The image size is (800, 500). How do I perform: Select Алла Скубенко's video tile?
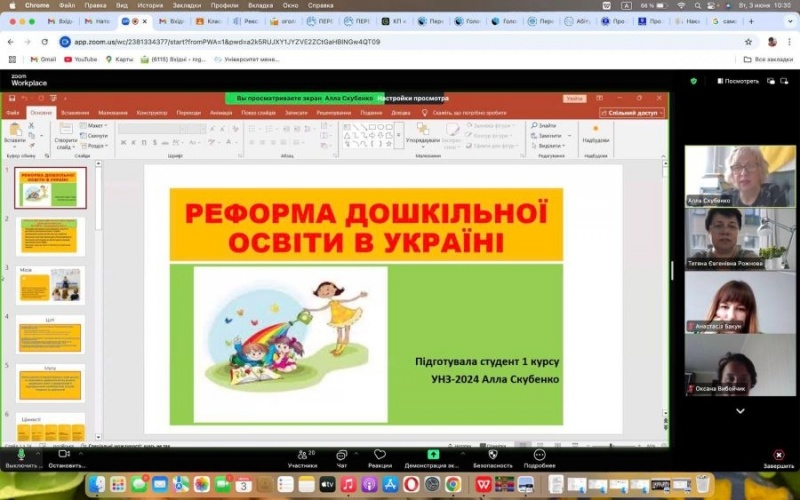tap(740, 176)
